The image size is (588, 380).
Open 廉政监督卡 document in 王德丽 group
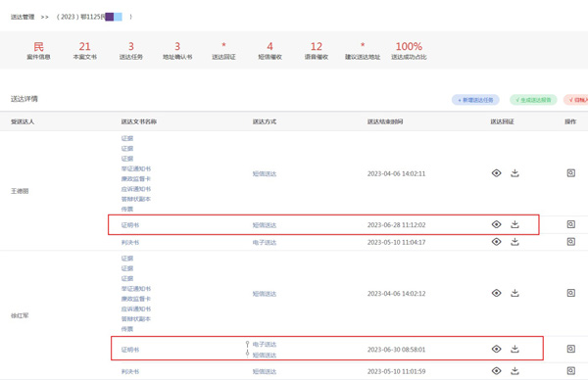pyautogui.click(x=136, y=179)
